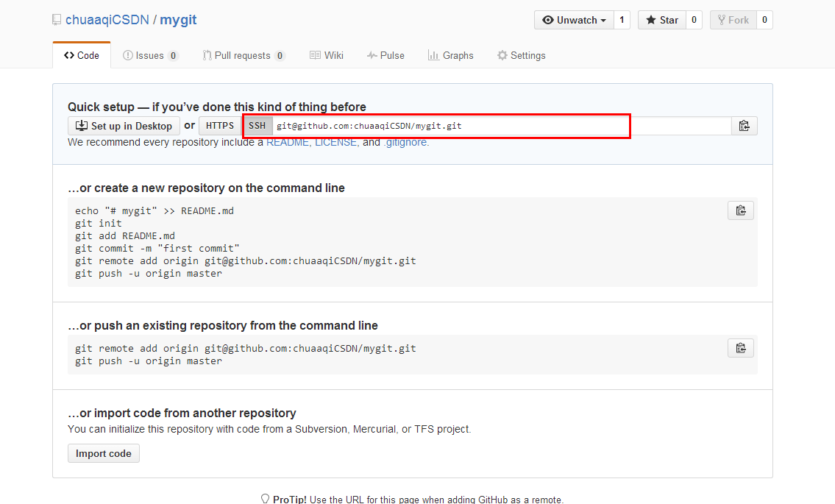Select the SSH protocol option
Viewport: 835px width, 504px height.
tap(257, 126)
